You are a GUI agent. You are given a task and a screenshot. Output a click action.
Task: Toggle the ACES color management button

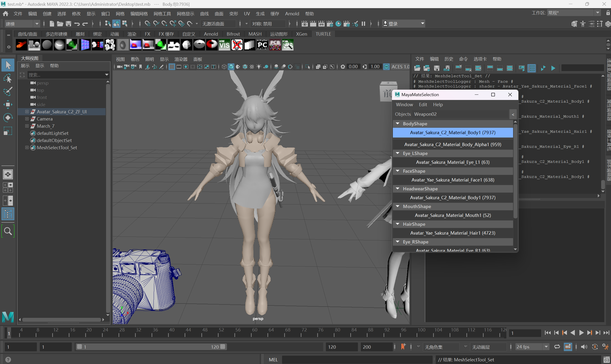point(386,67)
